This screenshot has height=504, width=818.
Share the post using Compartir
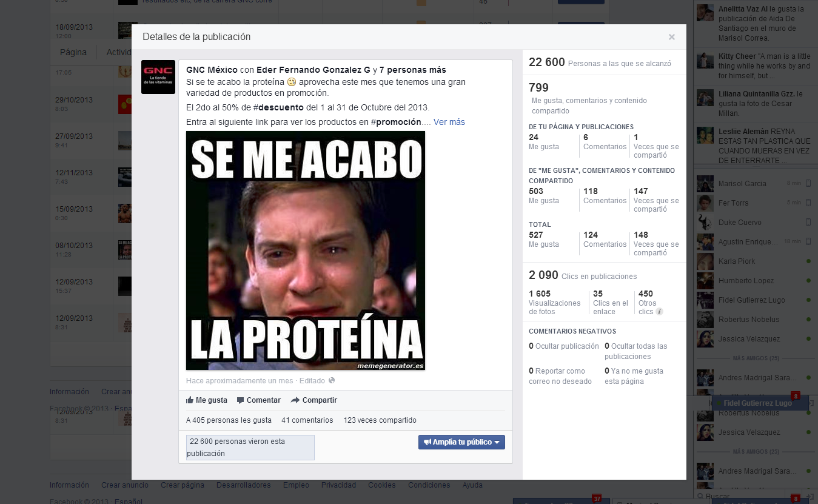[313, 400]
